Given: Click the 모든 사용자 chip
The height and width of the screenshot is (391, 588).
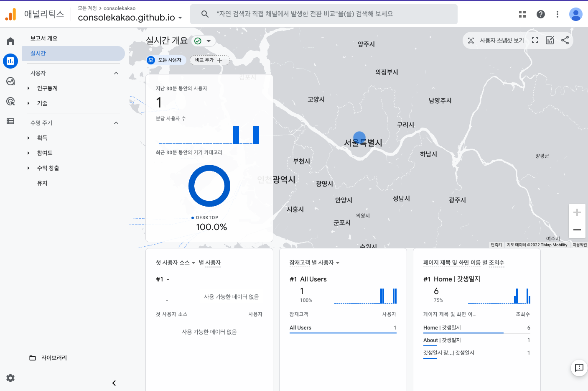Looking at the screenshot, I should pos(166,60).
